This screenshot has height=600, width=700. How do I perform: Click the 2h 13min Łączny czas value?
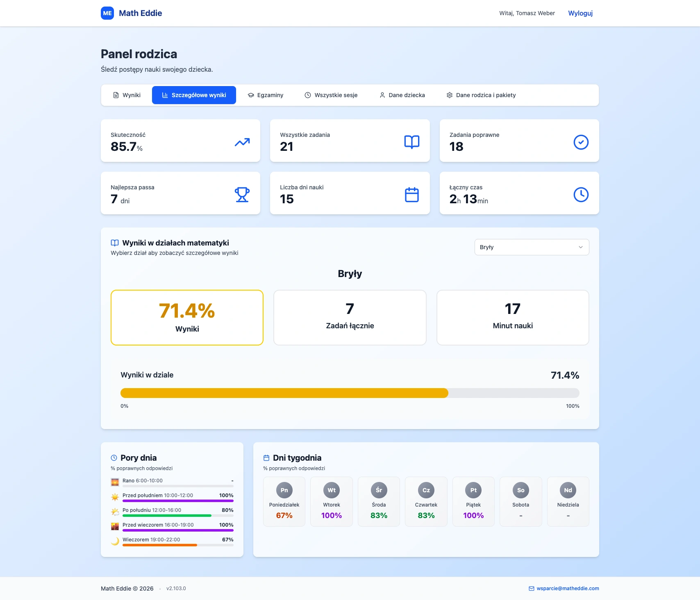click(x=469, y=199)
